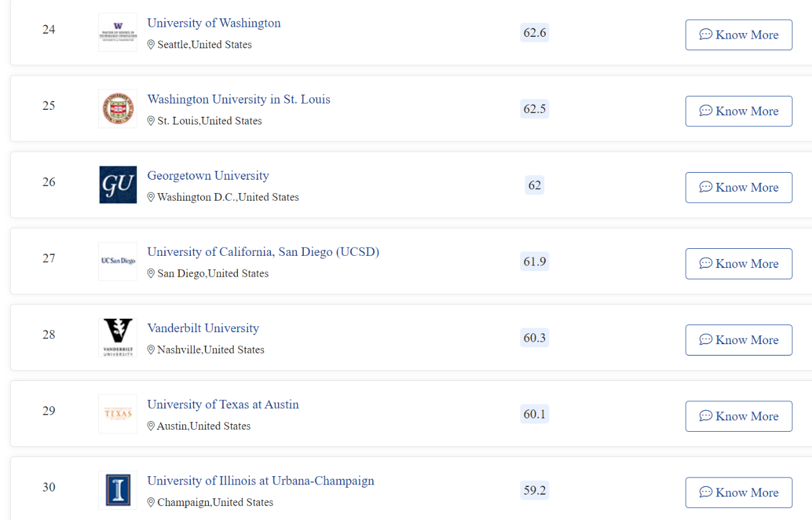Click the University of Texas logo
The image size is (812, 520).
118,413
